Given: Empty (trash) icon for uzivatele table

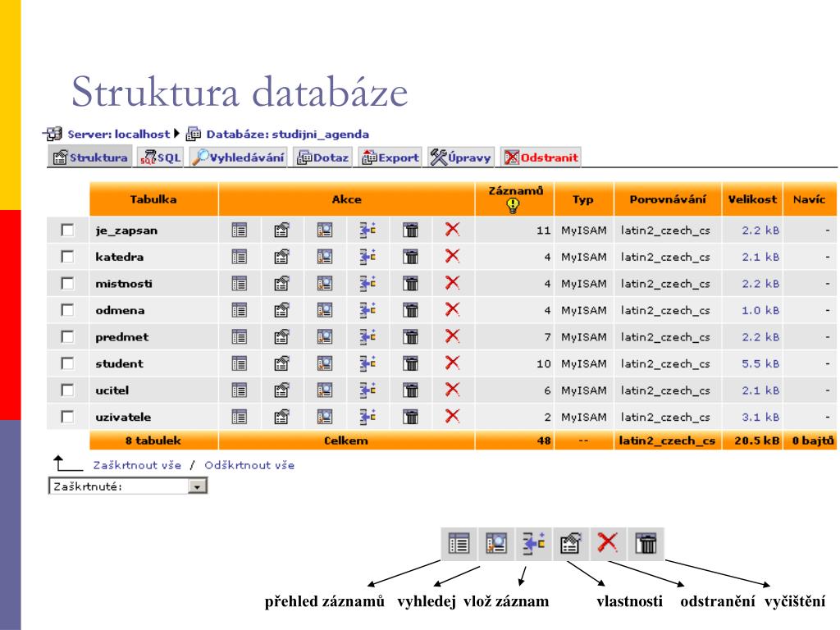Looking at the screenshot, I should click(410, 417).
